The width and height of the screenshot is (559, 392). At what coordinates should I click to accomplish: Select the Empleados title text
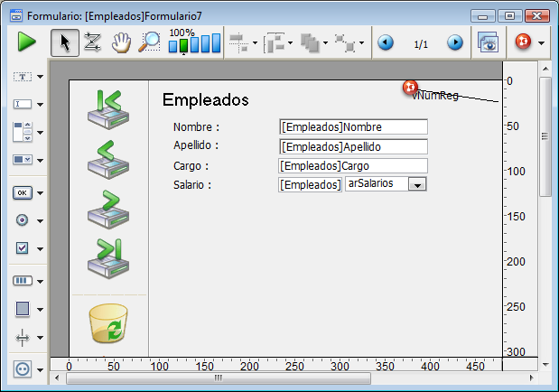tap(205, 100)
